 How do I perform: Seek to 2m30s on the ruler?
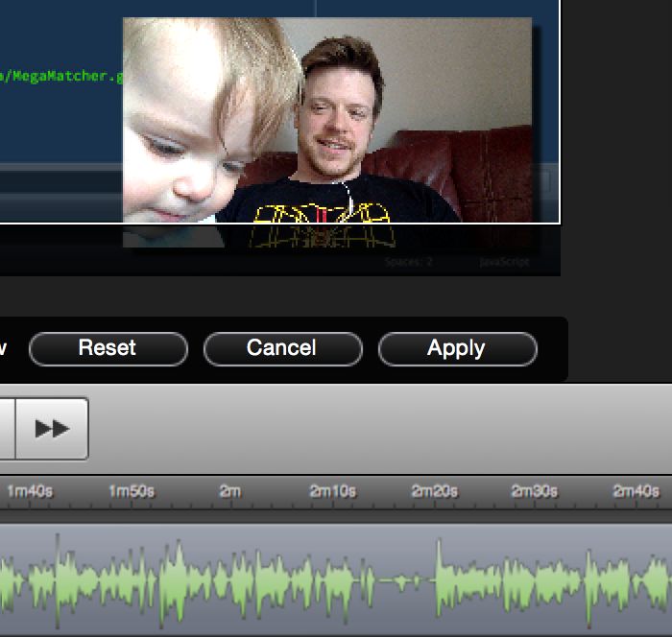[534, 491]
